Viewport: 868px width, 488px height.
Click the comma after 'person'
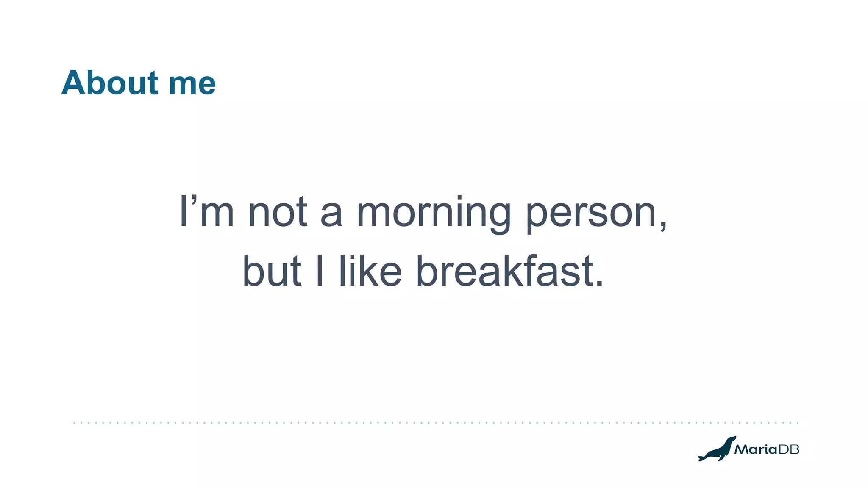[x=663, y=225]
